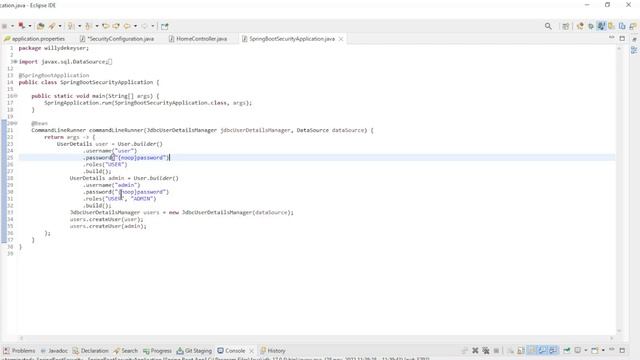Open the SecurityConfiguration.java editor tab
Viewport: 640px width, 360px height.
117,39
